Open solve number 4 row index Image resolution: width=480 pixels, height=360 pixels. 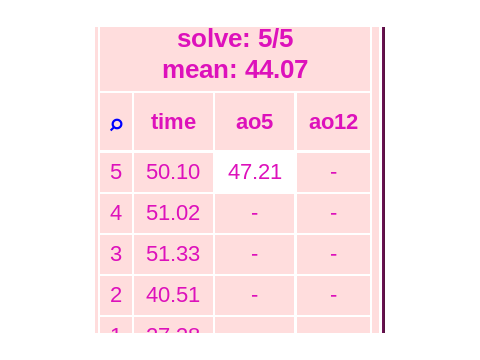tap(116, 214)
